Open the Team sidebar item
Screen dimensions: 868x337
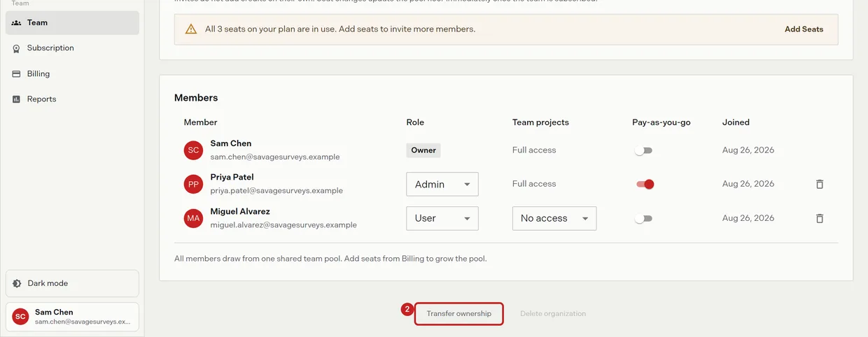click(x=72, y=22)
